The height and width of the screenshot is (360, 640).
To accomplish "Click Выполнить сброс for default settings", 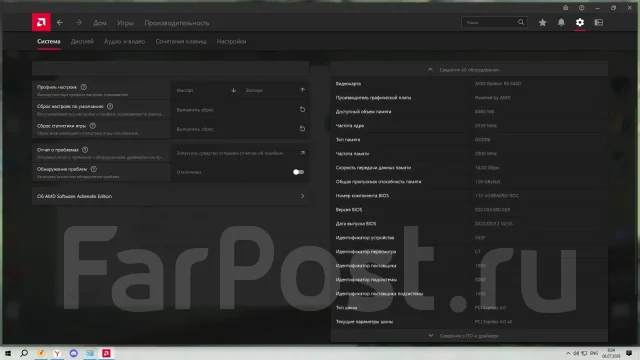I will tap(240, 110).
